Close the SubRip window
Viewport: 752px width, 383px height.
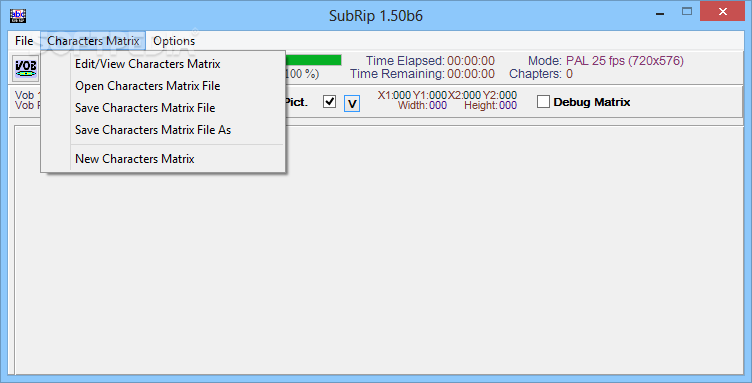point(722,12)
